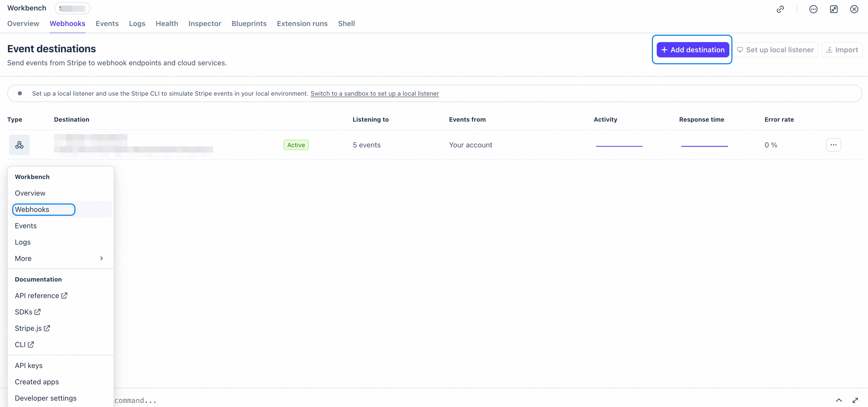
Task: Switch to the Inspector tab
Action: point(205,24)
